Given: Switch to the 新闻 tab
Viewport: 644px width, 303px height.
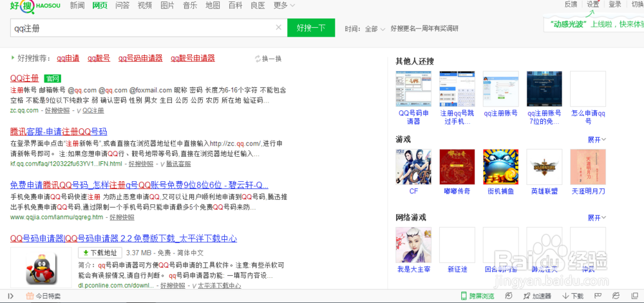Looking at the screenshot, I should click(x=77, y=6).
